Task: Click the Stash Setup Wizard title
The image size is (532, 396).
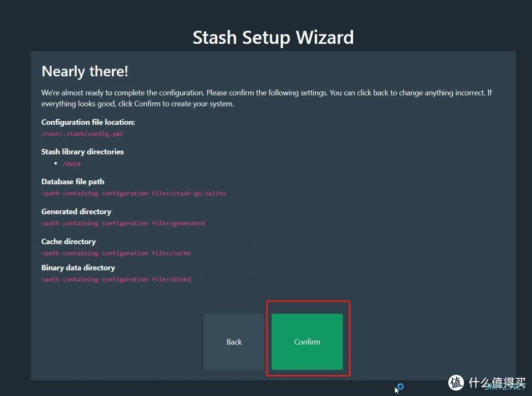Action: click(x=273, y=37)
